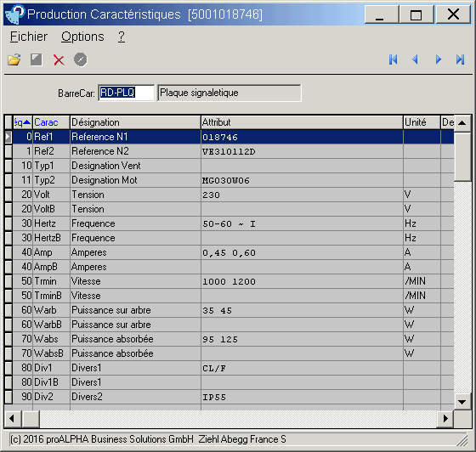Image resolution: width=476 pixels, height=452 pixels.
Task: Open the question mark help menu
Action: point(122,37)
